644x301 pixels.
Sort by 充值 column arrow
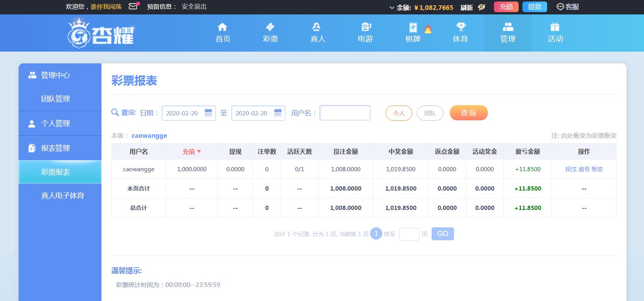click(x=199, y=151)
